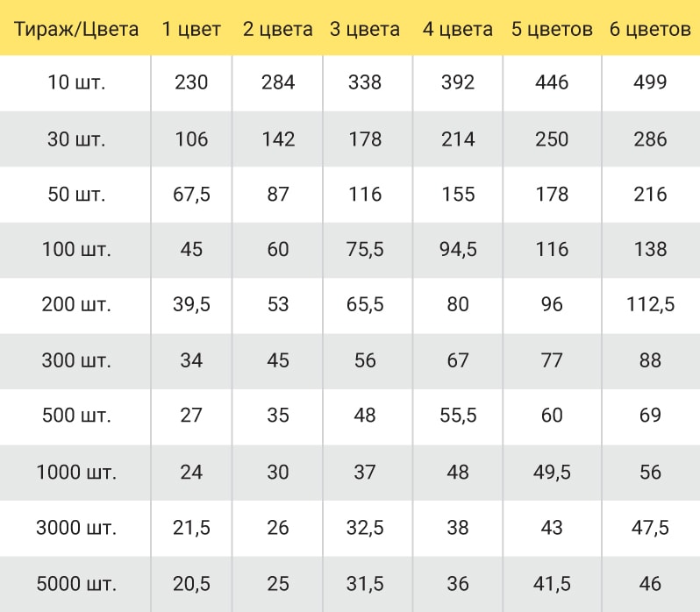Image resolution: width=700 pixels, height=612 pixels.
Task: Select the 6 цветов column header
Action: 650,30
